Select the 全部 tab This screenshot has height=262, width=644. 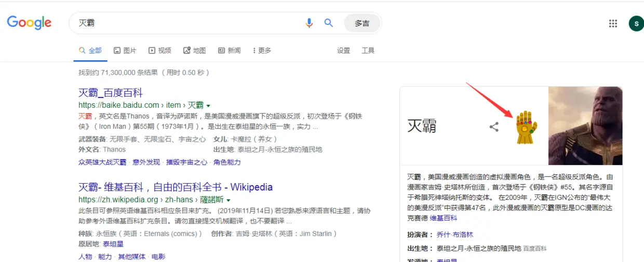coord(90,50)
